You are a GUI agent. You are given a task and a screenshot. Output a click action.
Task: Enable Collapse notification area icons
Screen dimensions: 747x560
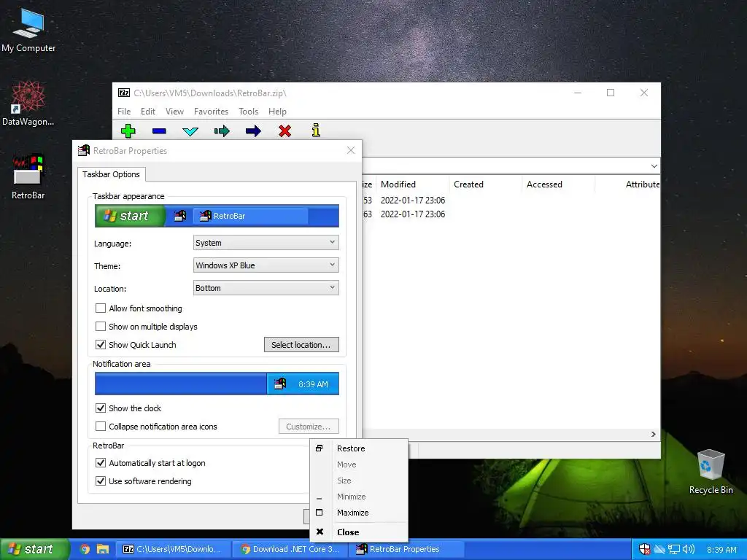(101, 426)
